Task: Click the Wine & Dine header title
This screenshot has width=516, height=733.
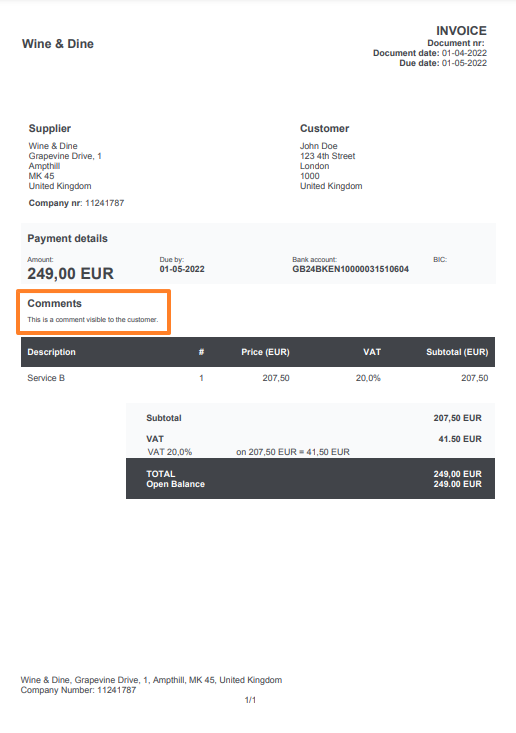Action: (57, 44)
